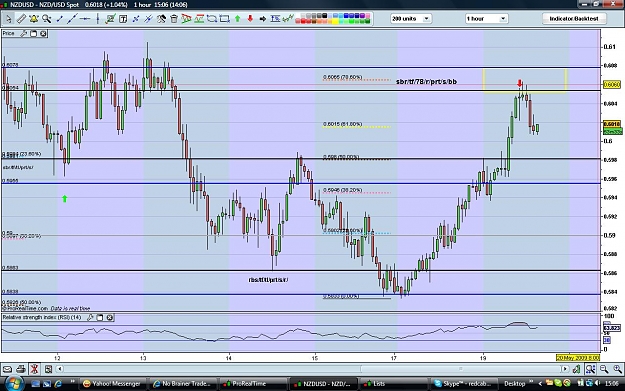Select the hammer drawing settings tool

161,19
